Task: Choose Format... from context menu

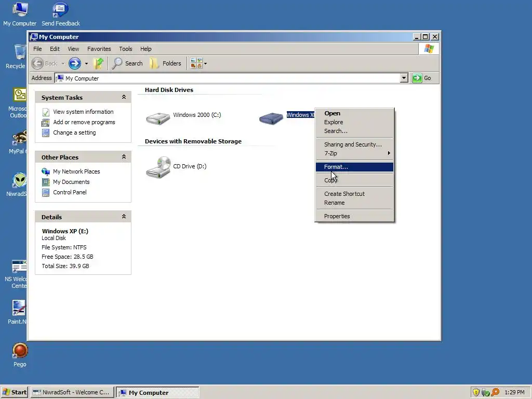Action: (x=354, y=167)
